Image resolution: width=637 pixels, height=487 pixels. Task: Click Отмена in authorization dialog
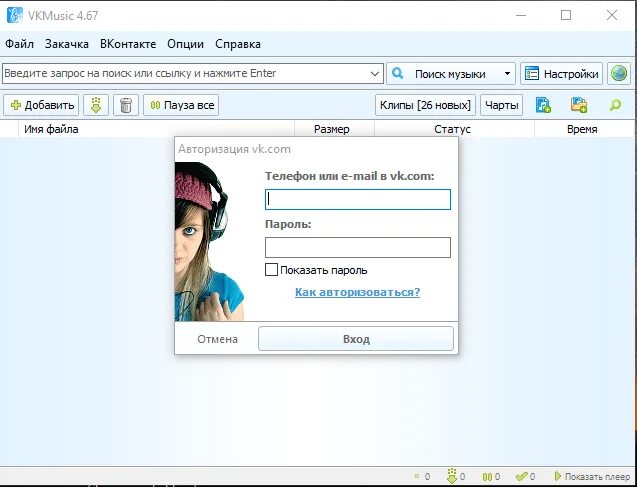pyautogui.click(x=217, y=339)
